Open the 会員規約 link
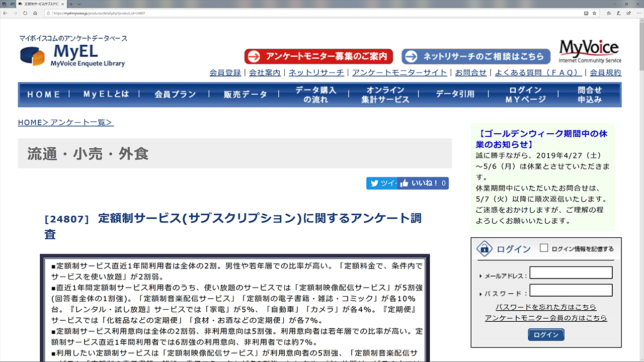The image size is (644, 362). click(x=605, y=72)
